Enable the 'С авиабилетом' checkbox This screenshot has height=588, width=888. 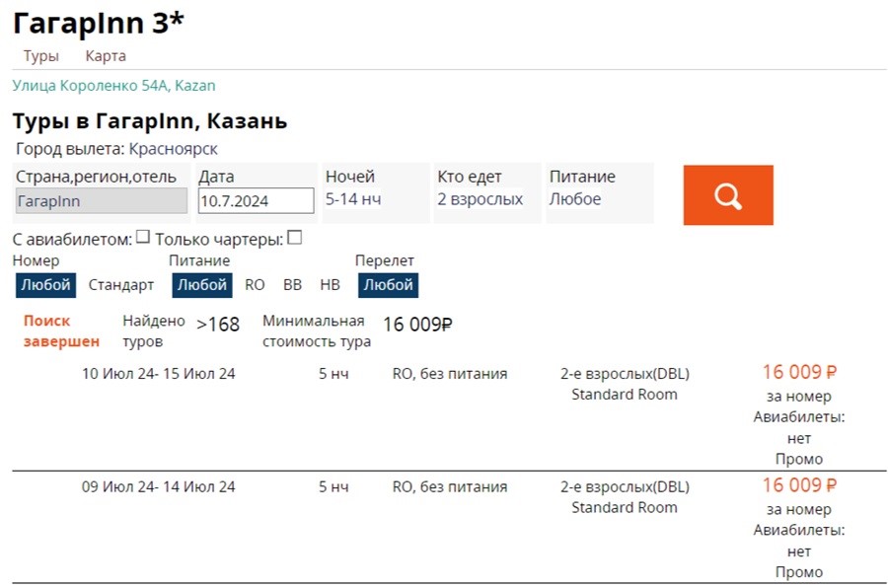pyautogui.click(x=143, y=238)
